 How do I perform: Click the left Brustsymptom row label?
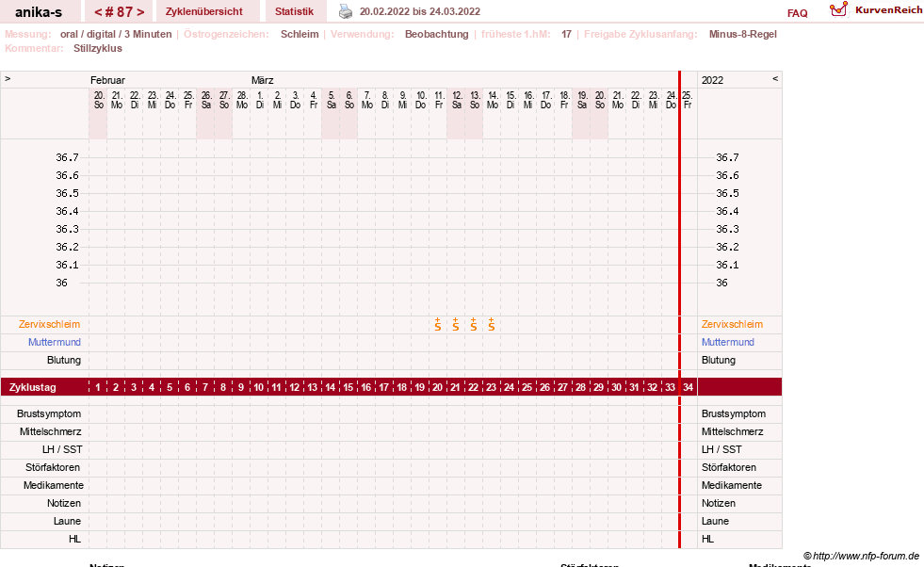[x=49, y=413]
